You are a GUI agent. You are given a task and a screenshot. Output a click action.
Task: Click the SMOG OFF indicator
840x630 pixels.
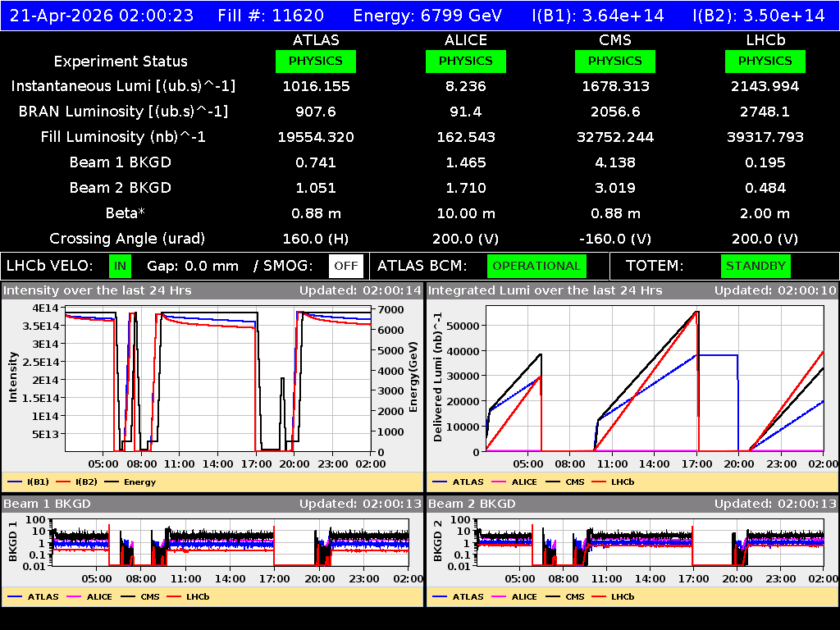pos(346,266)
